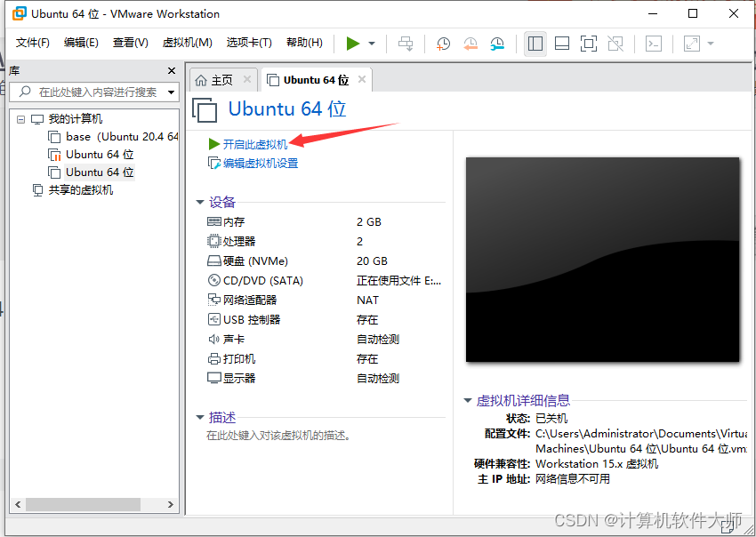
Task: Click the NAT network adapter value
Action: tap(367, 301)
